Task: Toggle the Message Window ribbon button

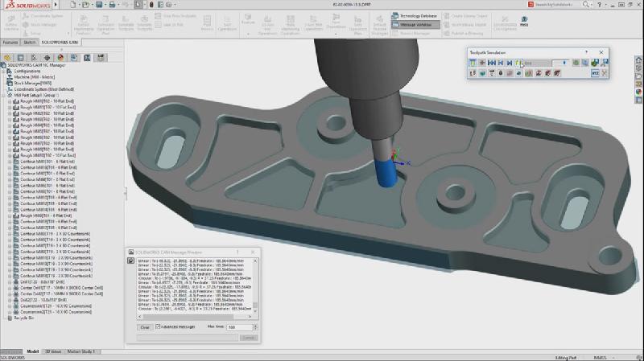Action: [415, 25]
